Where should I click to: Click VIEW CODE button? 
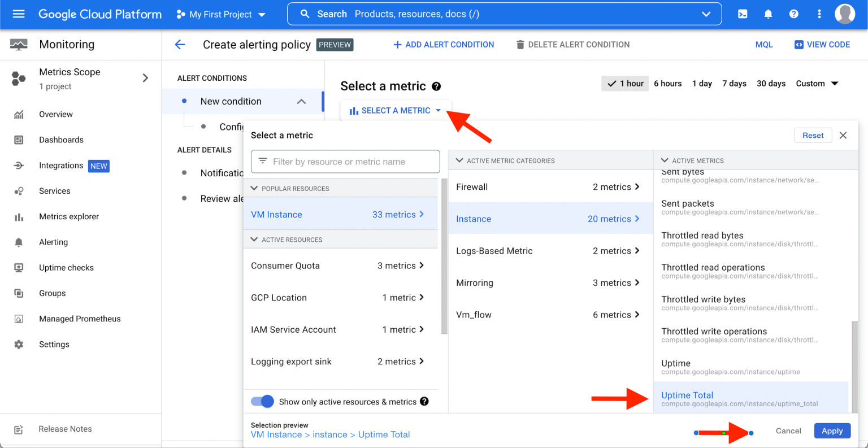[822, 45]
